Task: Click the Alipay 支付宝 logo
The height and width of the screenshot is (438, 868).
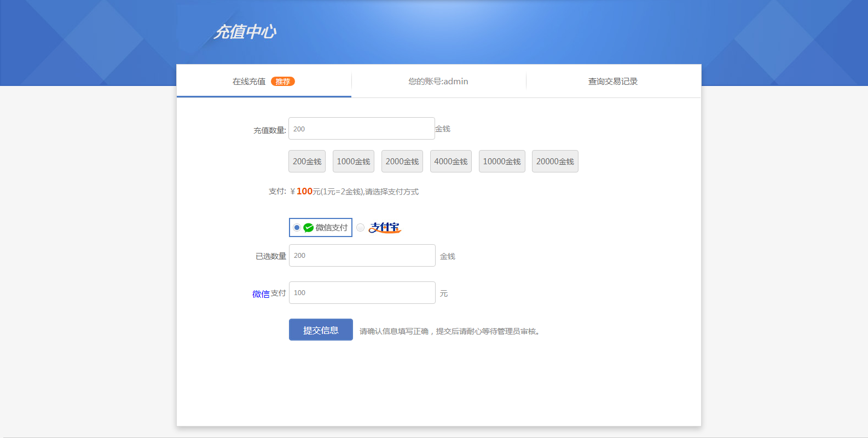Action: [x=385, y=228]
